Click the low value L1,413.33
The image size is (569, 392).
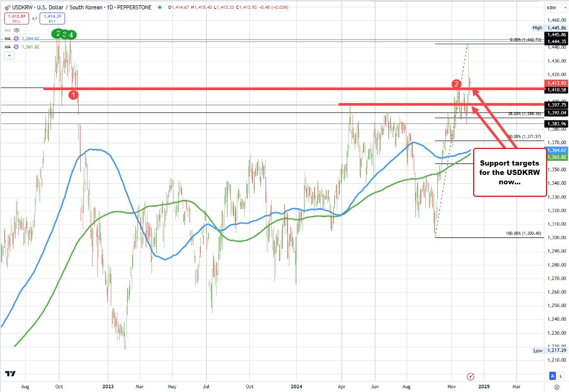(224, 7)
